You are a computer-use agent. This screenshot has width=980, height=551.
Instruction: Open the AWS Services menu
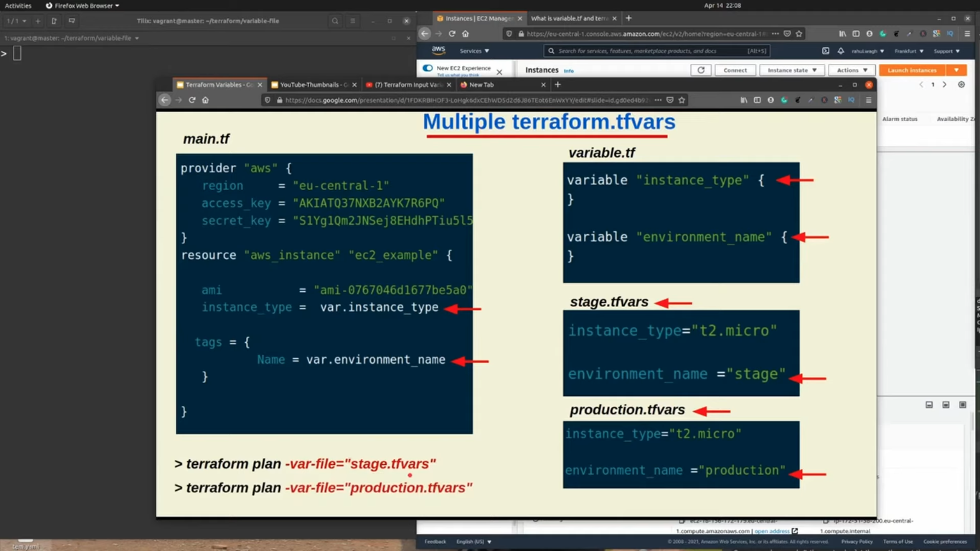[x=474, y=51]
